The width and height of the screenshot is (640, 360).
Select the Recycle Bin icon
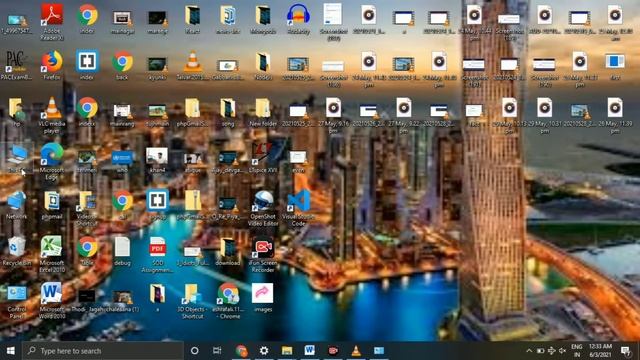(x=17, y=251)
